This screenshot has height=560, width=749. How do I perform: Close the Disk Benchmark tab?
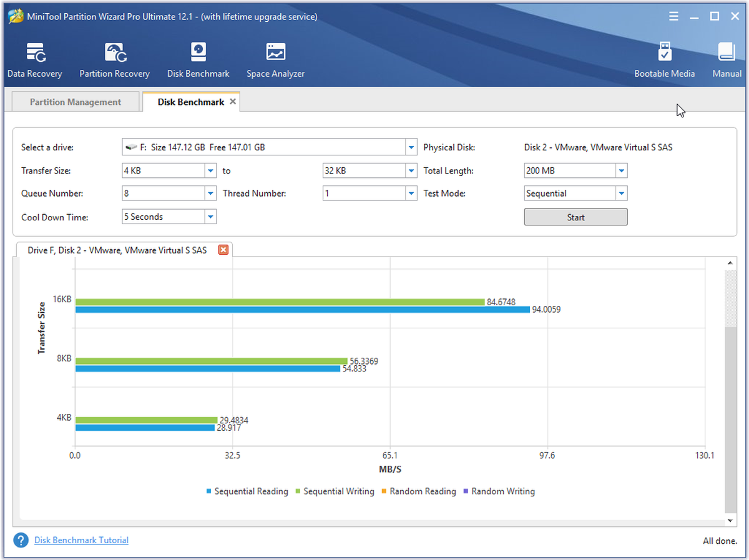(x=233, y=101)
